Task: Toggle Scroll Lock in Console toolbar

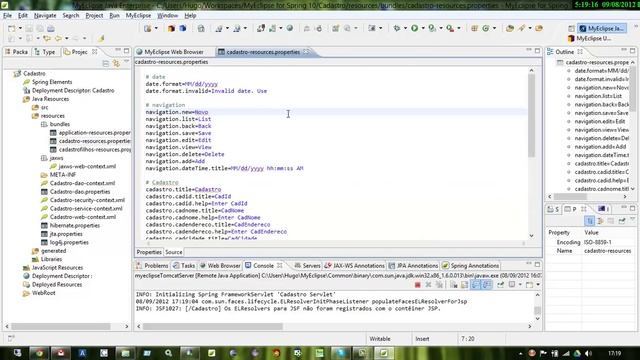Action: tap(464, 284)
